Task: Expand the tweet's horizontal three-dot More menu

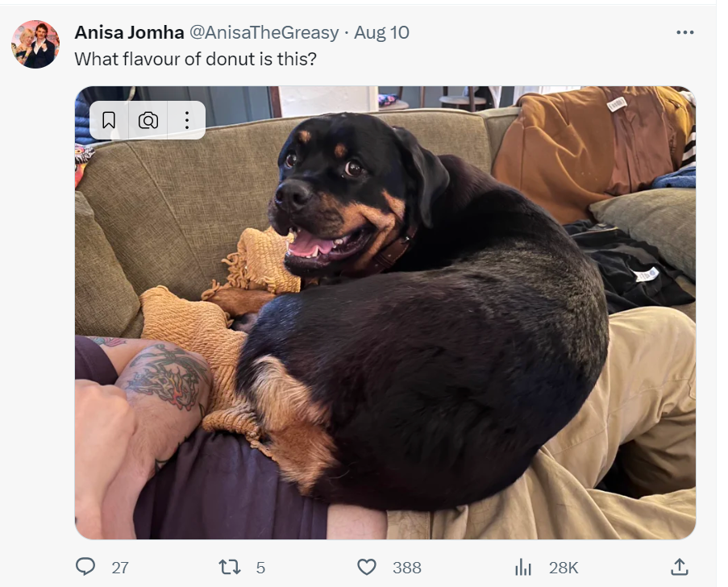Action: point(684,32)
